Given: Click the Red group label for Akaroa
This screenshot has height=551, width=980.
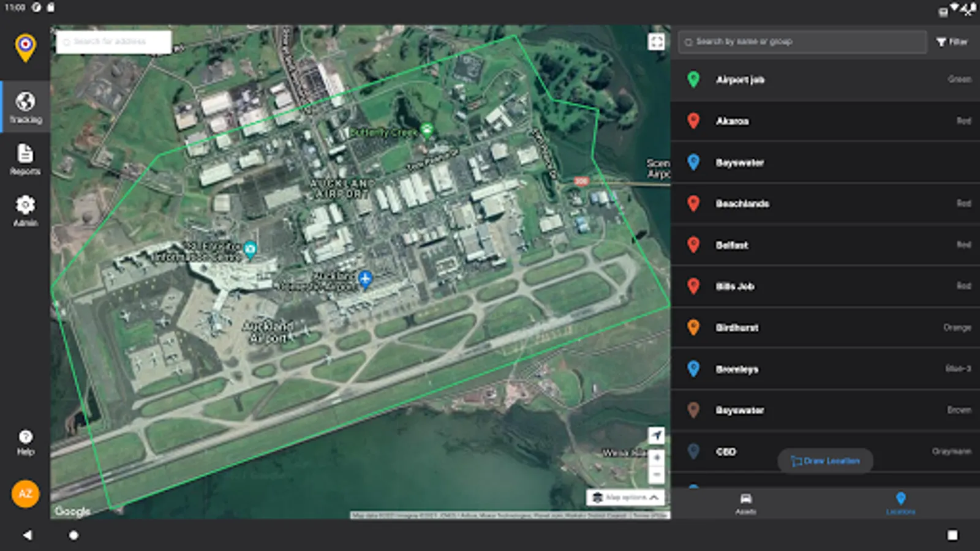Looking at the screenshot, I should 964,121.
